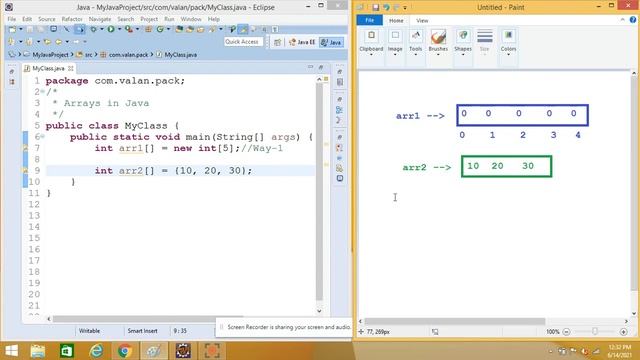Screen dimensions: 640x360
Task: Open the Run menu in Eclipse
Action: tap(169, 19)
